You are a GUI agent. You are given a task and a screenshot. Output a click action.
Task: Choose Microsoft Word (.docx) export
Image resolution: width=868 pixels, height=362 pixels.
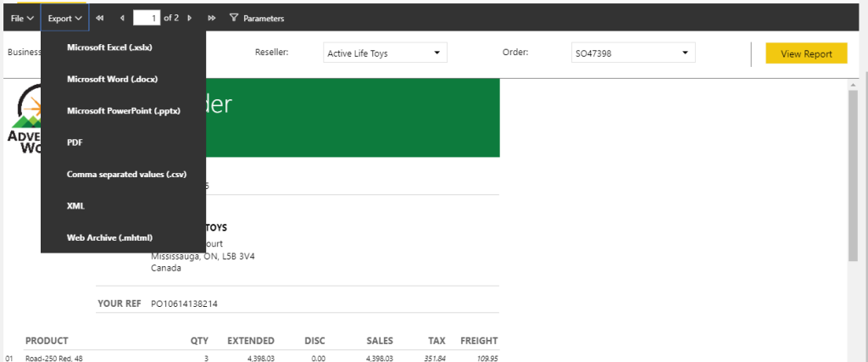click(x=125, y=79)
